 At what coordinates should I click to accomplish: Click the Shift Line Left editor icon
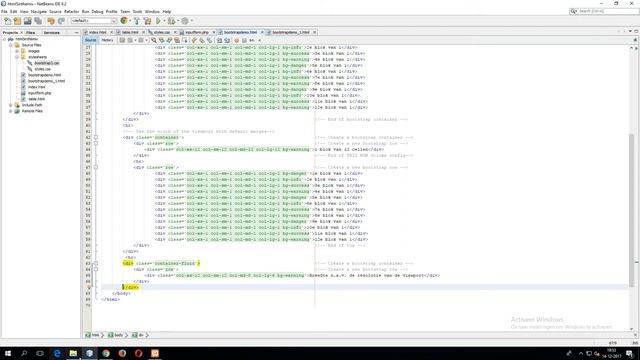(x=219, y=40)
